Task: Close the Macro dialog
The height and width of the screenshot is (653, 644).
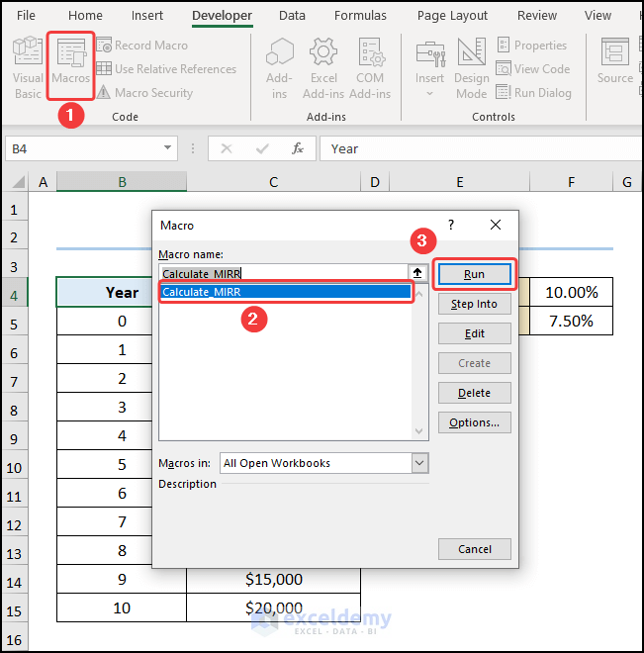Action: pos(496,225)
